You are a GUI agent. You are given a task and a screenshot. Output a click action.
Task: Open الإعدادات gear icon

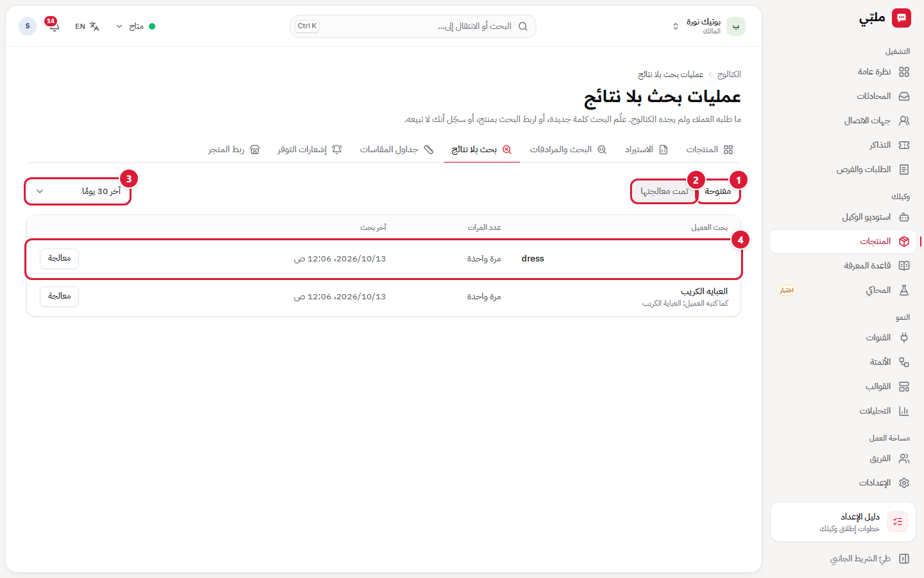coord(904,483)
